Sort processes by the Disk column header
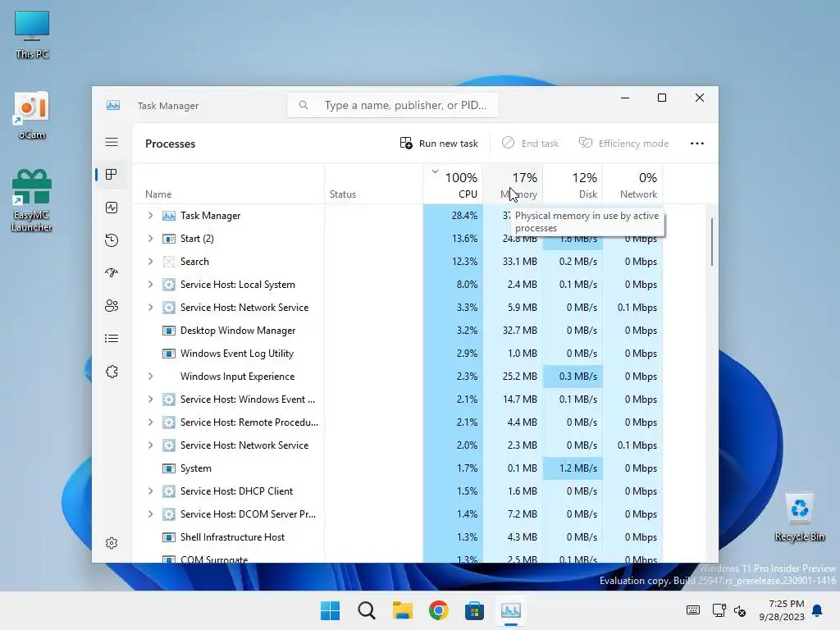 point(573,185)
